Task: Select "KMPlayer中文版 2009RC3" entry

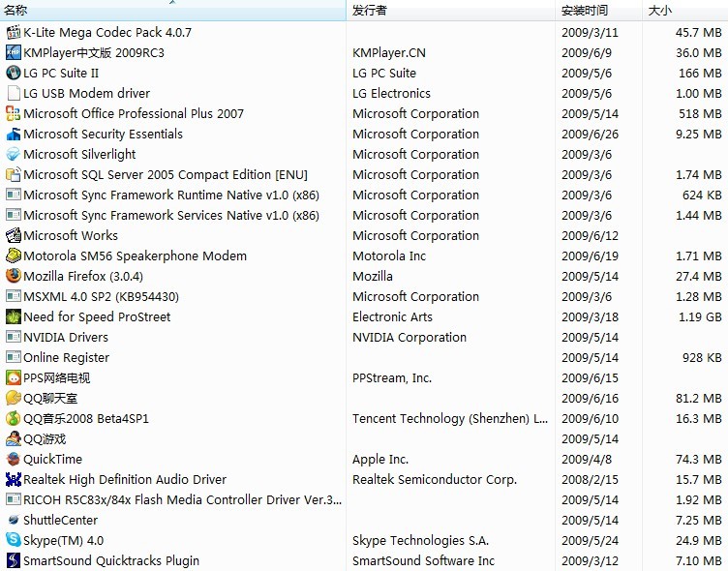Action: coord(94,52)
